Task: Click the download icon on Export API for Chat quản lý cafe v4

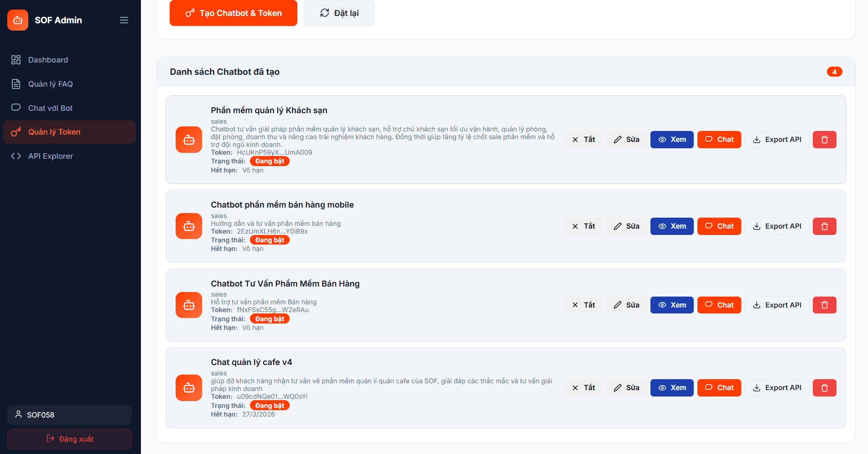Action: (x=757, y=387)
